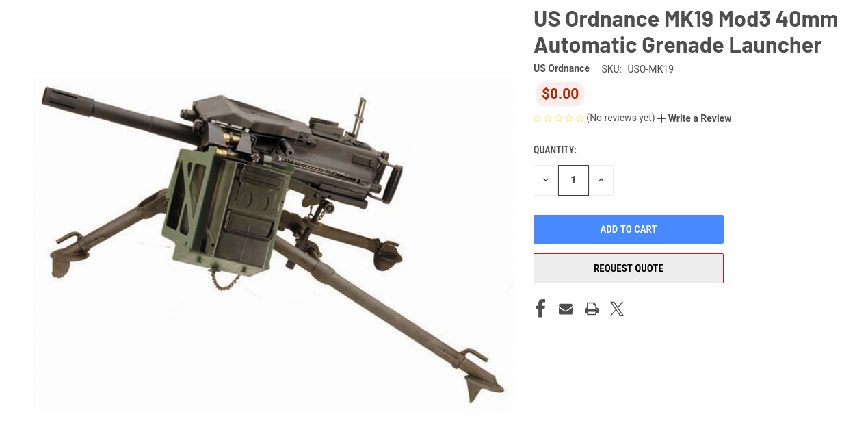This screenshot has height=436, width=868.
Task: Share product via email envelope icon
Action: 566,309
